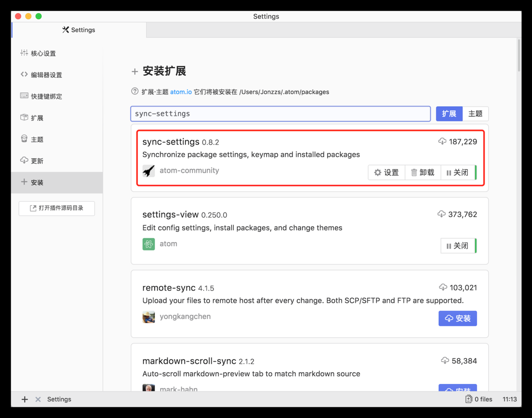This screenshot has width=532, height=418.
Task: Click 打开插件源码目录 button
Action: pyautogui.click(x=57, y=208)
